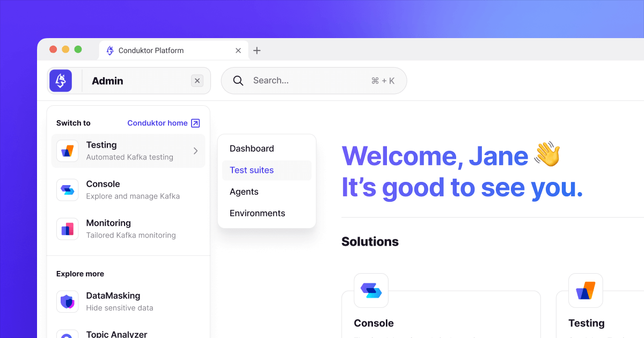644x338 pixels.
Task: Click the external link icon beside Conduktor home
Action: pyautogui.click(x=195, y=123)
